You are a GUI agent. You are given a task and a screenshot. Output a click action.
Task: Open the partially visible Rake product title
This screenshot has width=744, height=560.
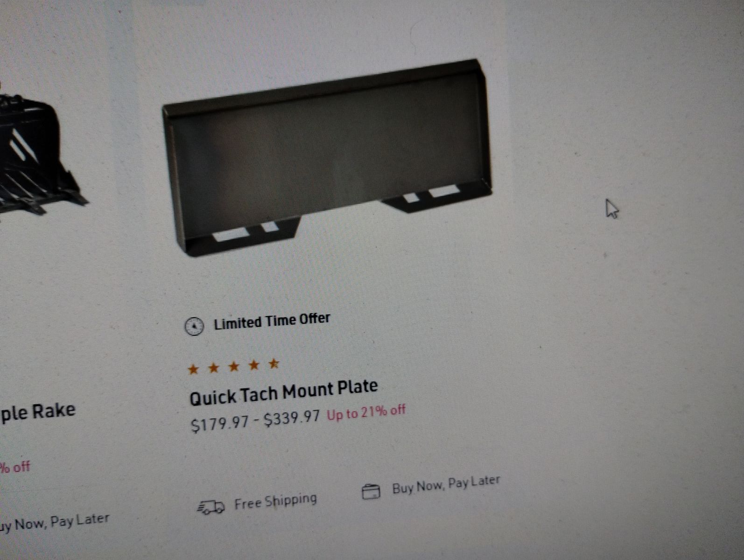point(37,413)
